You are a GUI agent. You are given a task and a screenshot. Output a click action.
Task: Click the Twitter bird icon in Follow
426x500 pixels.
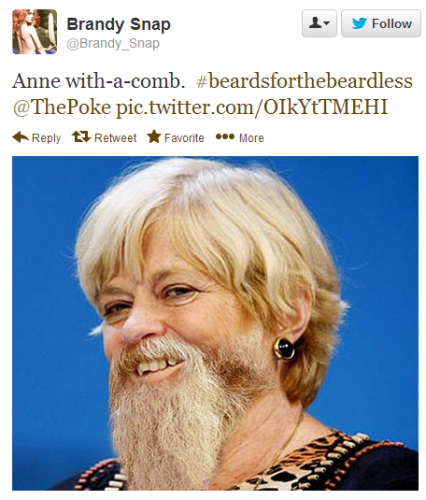pos(359,24)
